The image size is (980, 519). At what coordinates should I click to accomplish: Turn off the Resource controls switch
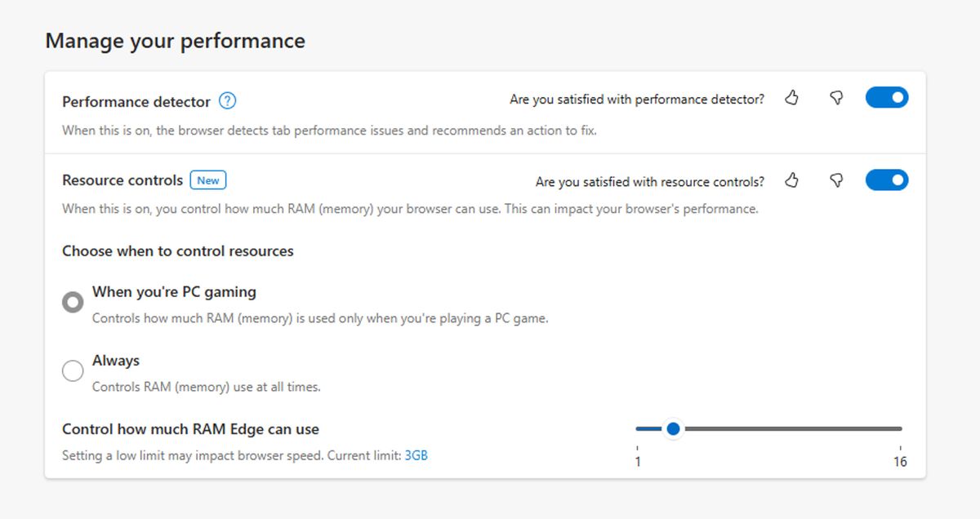pos(887,180)
